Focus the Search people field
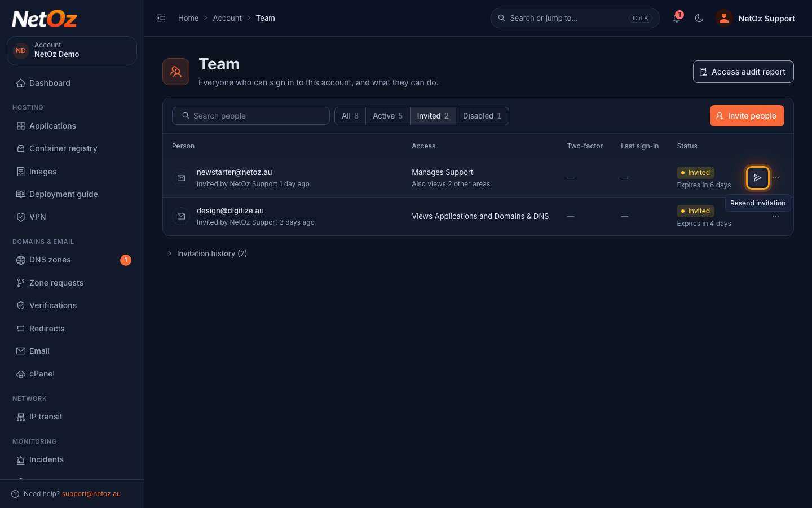812x508 pixels. pyautogui.click(x=251, y=116)
